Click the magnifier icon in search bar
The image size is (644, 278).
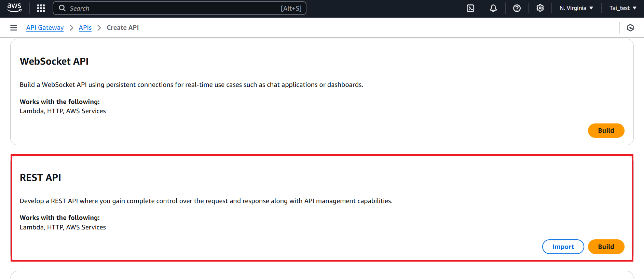pyautogui.click(x=62, y=8)
